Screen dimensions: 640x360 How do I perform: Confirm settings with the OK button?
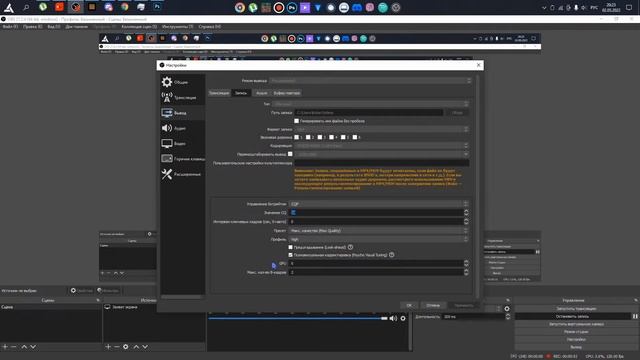[409, 305]
